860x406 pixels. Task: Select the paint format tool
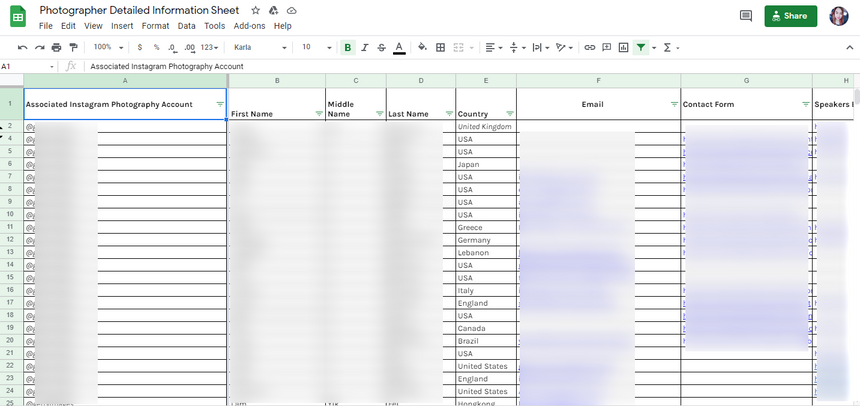tap(73, 47)
